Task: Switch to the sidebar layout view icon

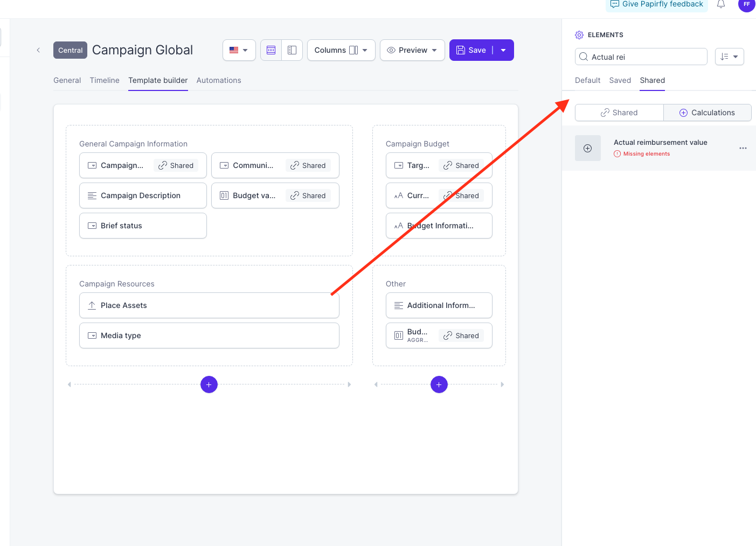Action: [292, 50]
